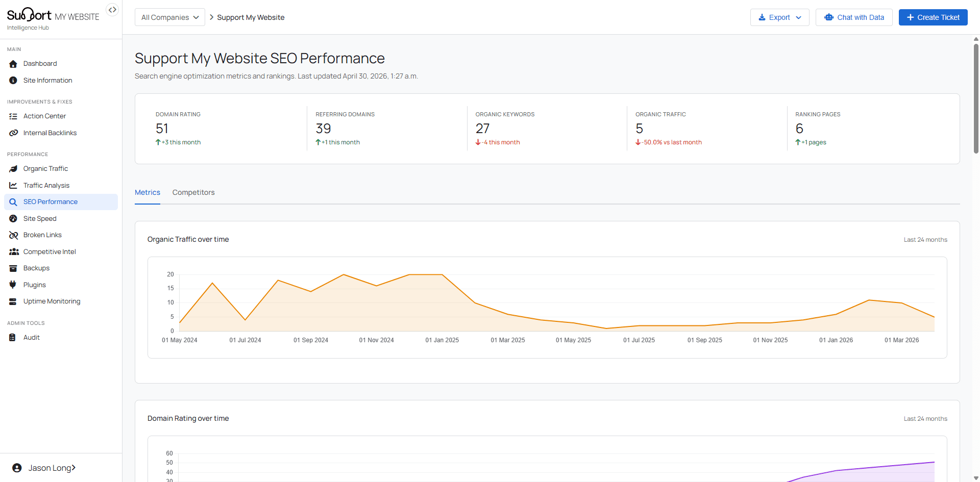Click the Internal Backlinks link icon
980x482 pixels.
coord(13,133)
